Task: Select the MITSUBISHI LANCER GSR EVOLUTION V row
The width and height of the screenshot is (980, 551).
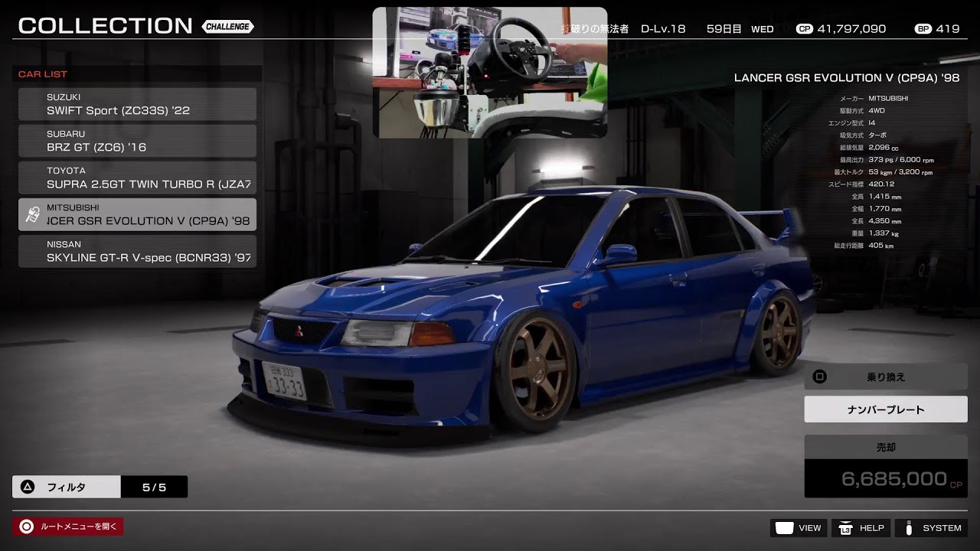Action: 137,214
